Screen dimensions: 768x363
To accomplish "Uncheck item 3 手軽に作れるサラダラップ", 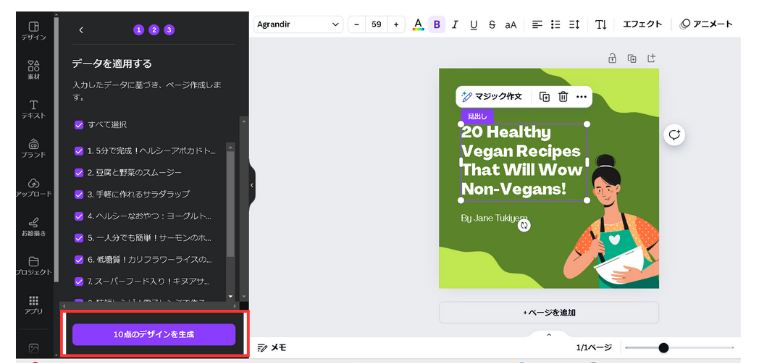I will (x=79, y=194).
